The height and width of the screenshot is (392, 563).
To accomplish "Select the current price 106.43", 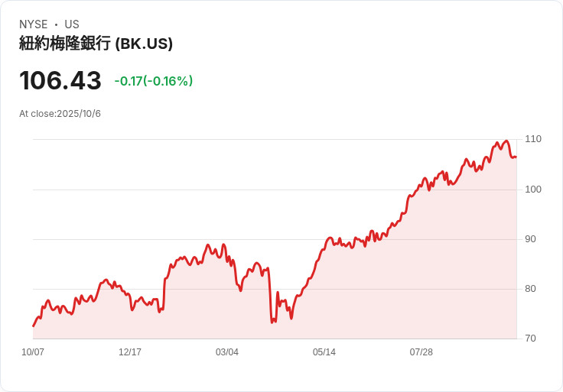I will pyautogui.click(x=60, y=80).
